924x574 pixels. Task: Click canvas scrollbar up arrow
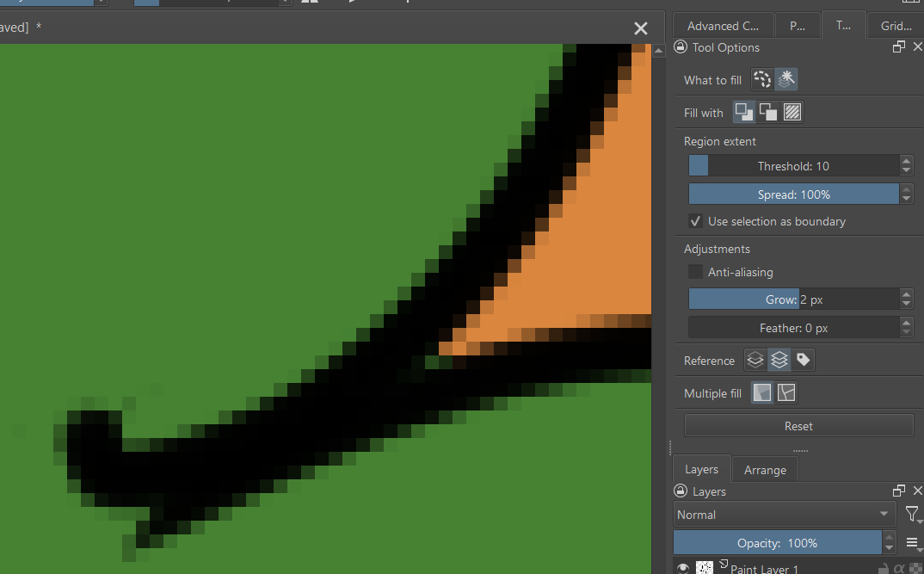click(x=659, y=52)
